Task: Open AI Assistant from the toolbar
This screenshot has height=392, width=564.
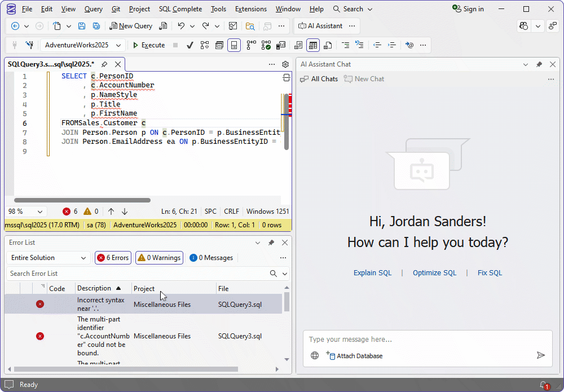Action: click(320, 26)
